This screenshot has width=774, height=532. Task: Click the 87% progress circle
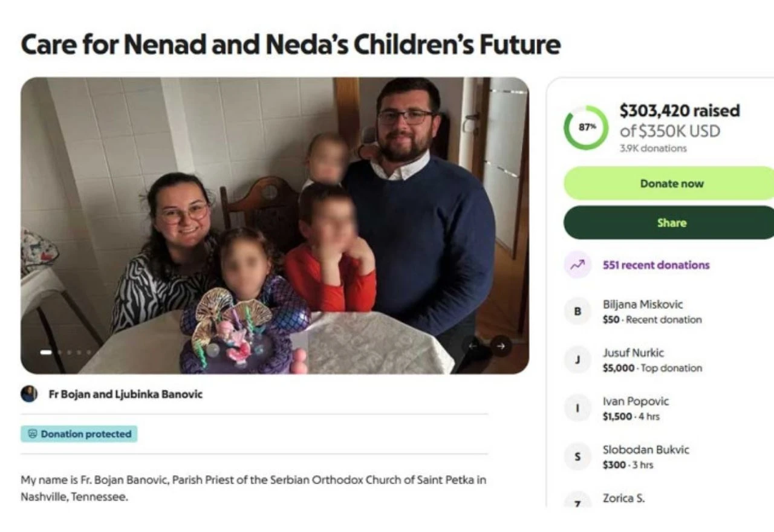coord(585,128)
